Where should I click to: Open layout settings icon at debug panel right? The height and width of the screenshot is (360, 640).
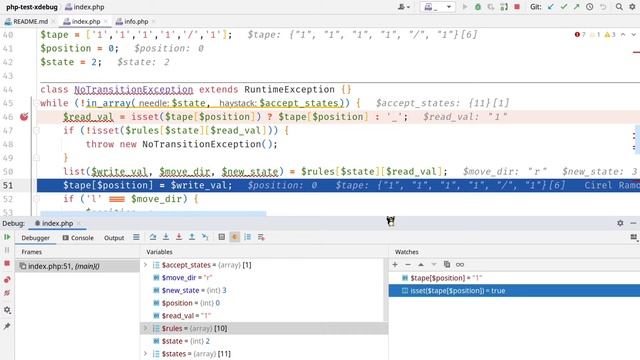634,237
